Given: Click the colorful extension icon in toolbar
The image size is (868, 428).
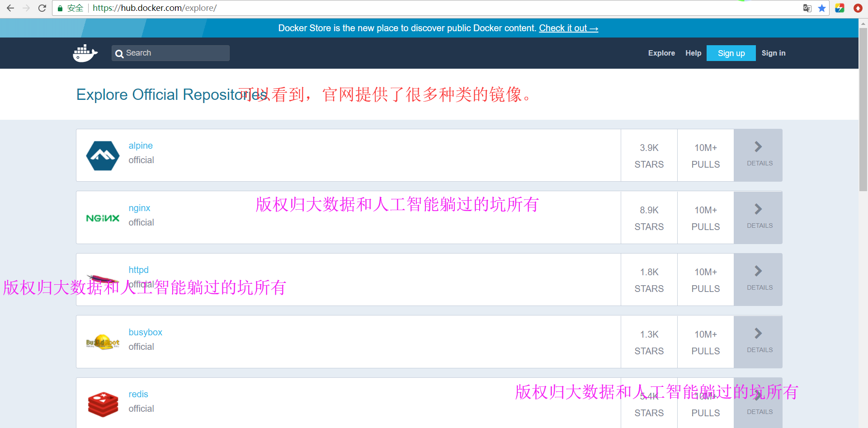Looking at the screenshot, I should click(840, 8).
